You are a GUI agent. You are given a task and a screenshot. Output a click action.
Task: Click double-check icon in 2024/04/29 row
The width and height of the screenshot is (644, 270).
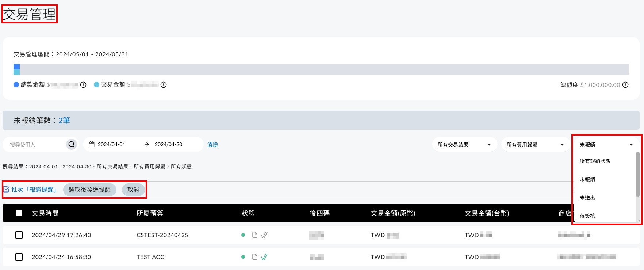pos(264,235)
